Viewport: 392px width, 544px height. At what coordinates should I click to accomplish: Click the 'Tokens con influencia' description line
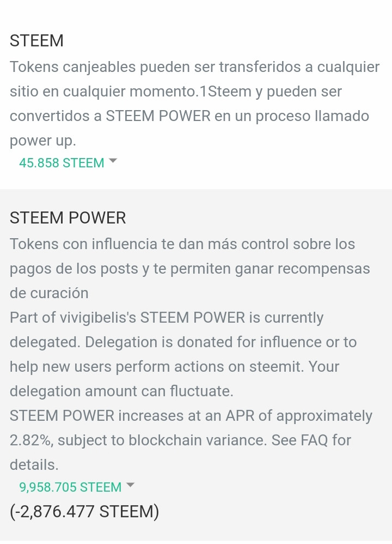(182, 244)
